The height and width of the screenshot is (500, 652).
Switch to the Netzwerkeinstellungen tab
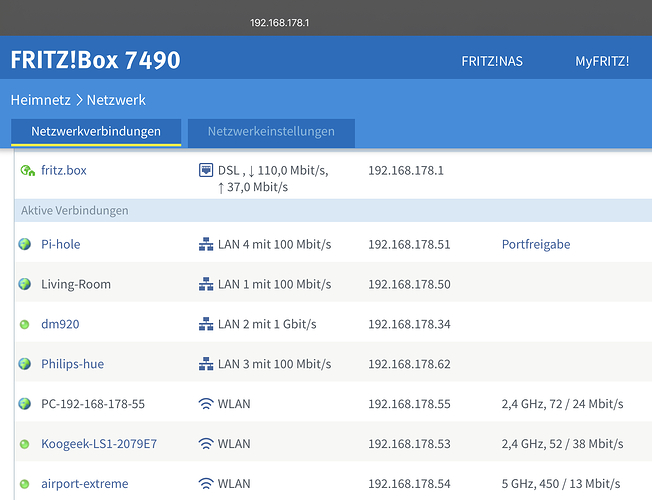270,132
